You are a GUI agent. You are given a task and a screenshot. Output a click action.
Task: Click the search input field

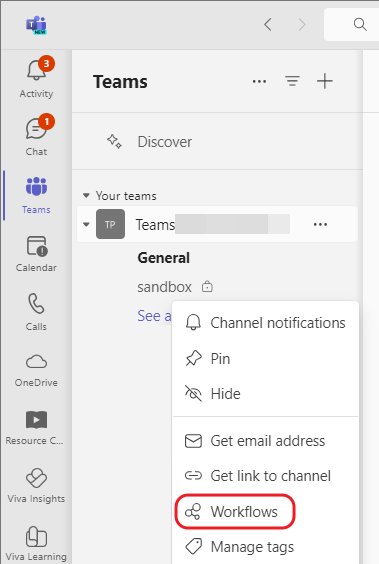tap(351, 24)
